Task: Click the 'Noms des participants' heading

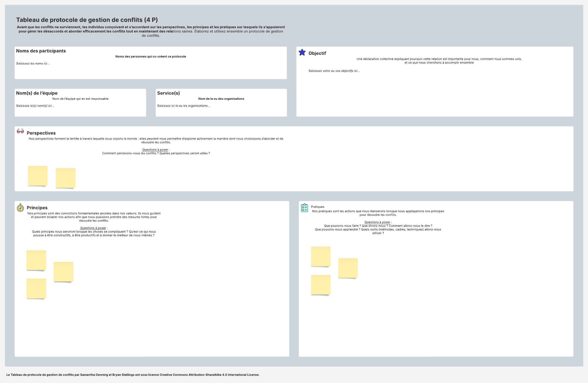Action: [x=41, y=51]
